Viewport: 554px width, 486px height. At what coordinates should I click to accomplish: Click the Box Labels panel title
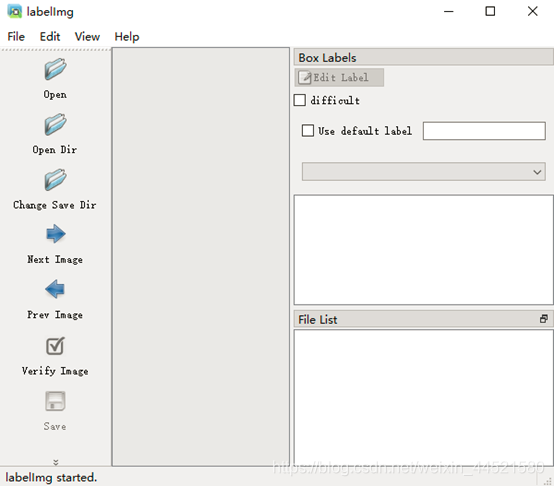tap(327, 58)
